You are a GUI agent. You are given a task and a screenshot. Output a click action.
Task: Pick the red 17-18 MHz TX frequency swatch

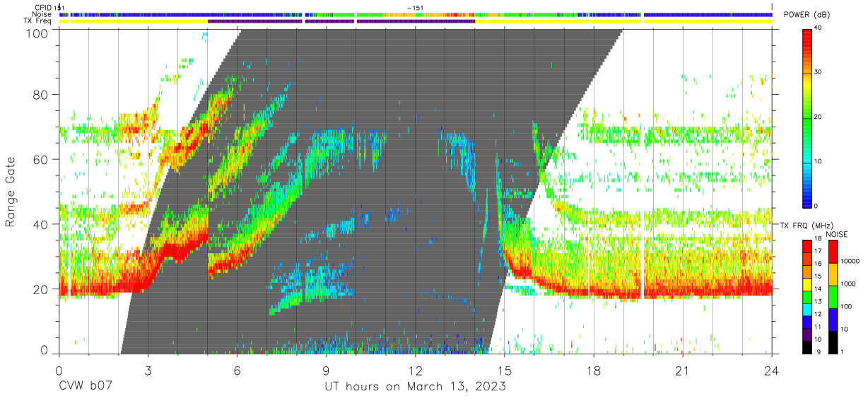tap(807, 246)
